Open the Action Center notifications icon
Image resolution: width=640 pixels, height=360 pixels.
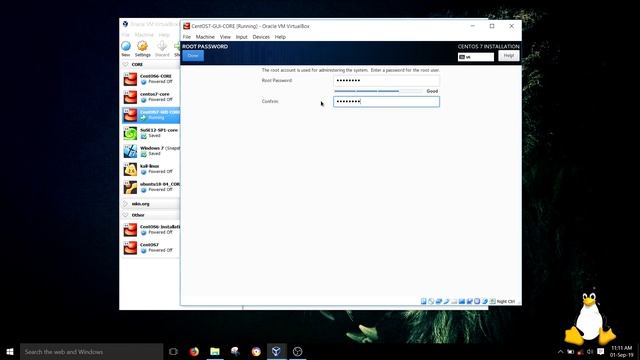[x=600, y=351]
